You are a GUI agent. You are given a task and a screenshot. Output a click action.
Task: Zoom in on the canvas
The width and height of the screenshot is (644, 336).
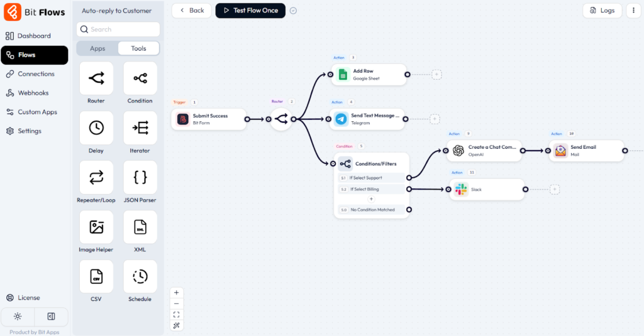coord(176,293)
